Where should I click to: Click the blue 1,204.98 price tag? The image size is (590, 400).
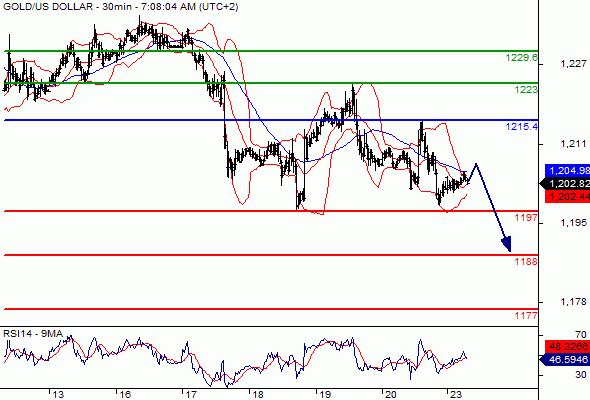click(567, 171)
